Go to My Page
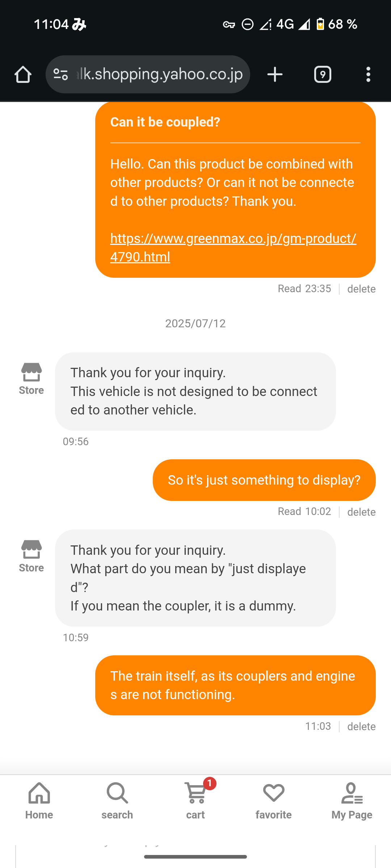 pos(352,801)
